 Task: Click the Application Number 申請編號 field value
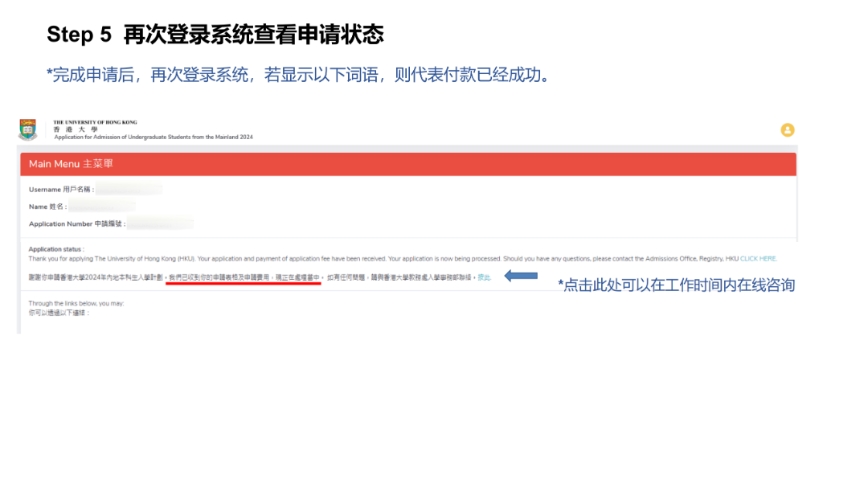(161, 223)
